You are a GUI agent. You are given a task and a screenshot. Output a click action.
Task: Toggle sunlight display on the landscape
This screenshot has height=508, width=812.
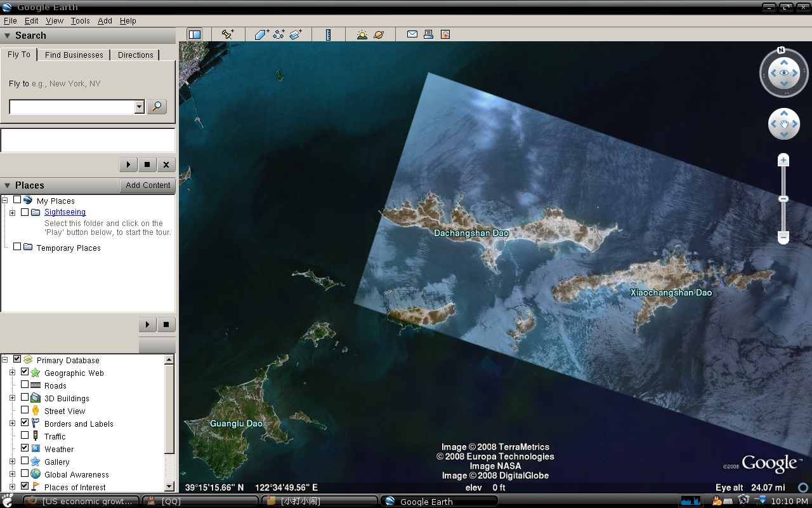tap(362, 35)
